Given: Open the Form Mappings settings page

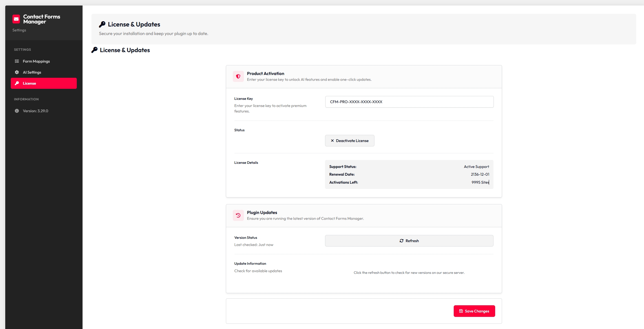Looking at the screenshot, I should 36,61.
